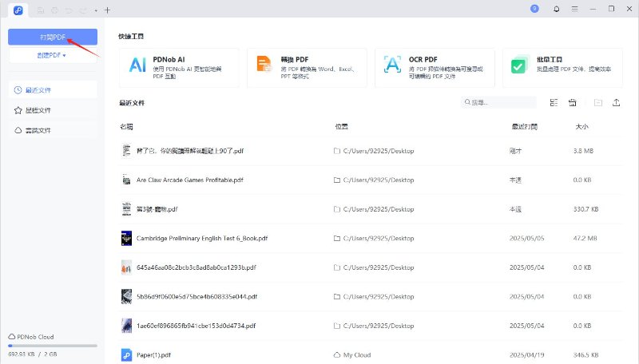Viewport: 639px width, 364px height.
Task: Add a new tab with the plus icon
Action: click(107, 10)
